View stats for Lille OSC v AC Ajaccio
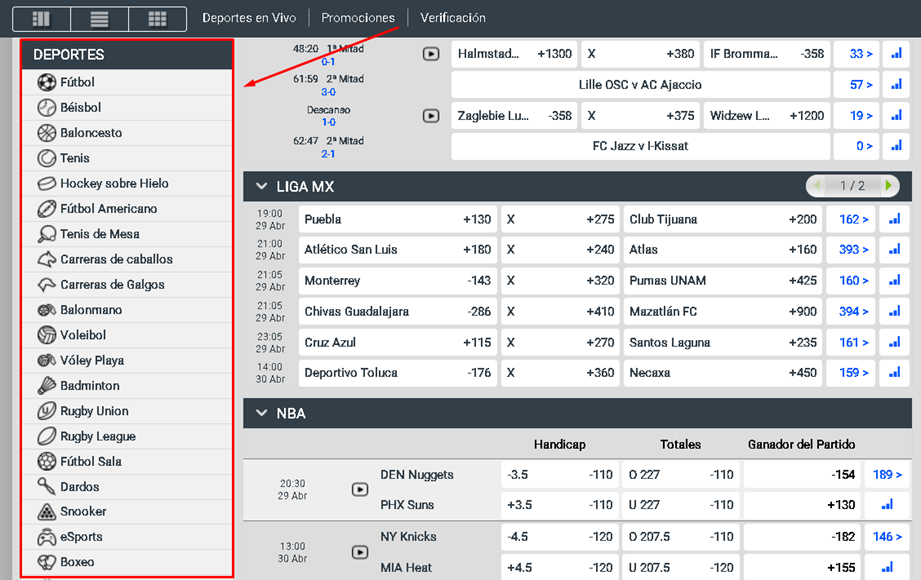Screen dimensions: 921x580 896,85
